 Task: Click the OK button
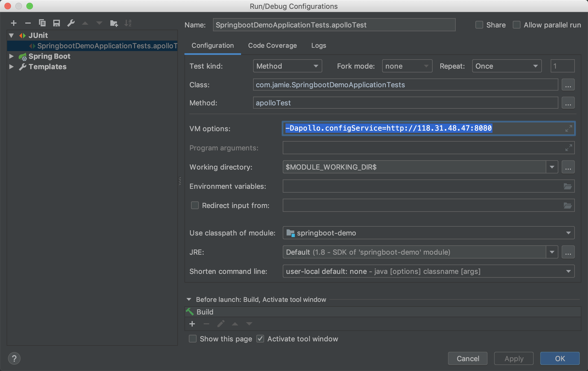560,358
